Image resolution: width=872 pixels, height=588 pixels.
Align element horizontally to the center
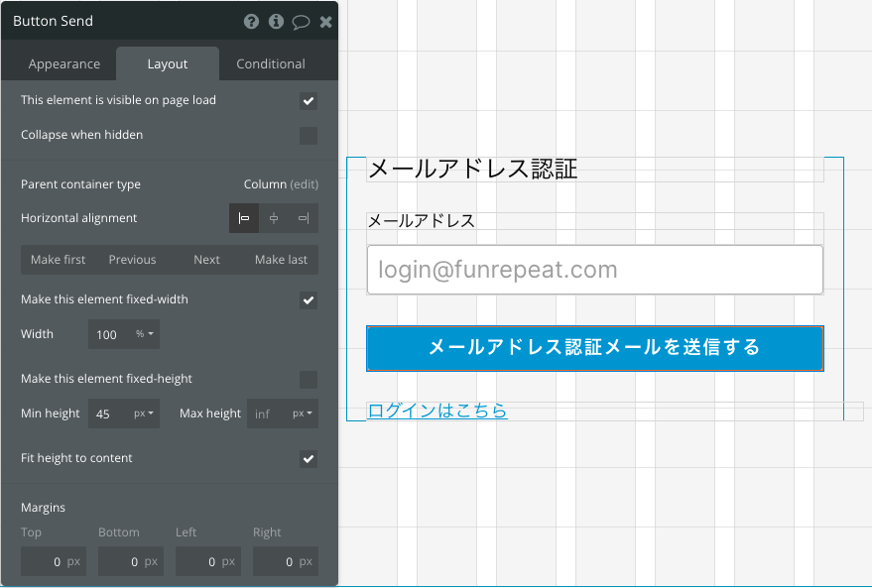point(274,218)
